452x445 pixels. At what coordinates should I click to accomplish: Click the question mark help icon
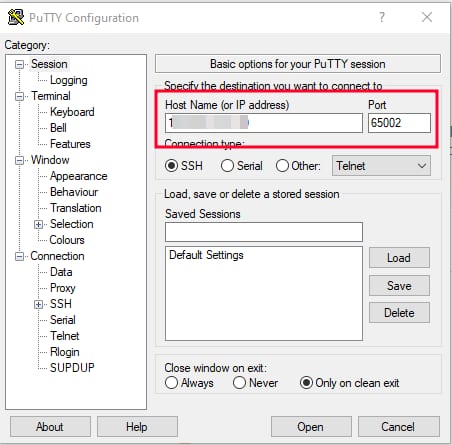[x=382, y=17]
